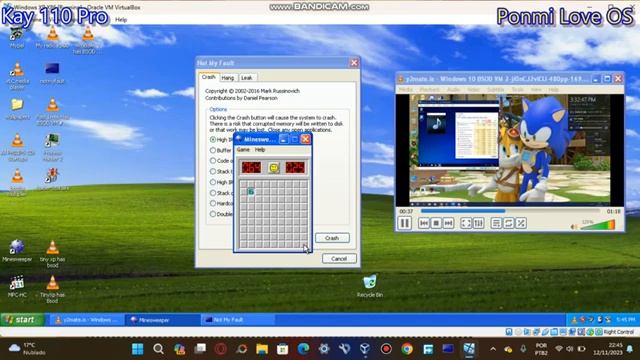640x360 pixels.
Task: Select the Stack trash radio option
Action: (x=213, y=171)
